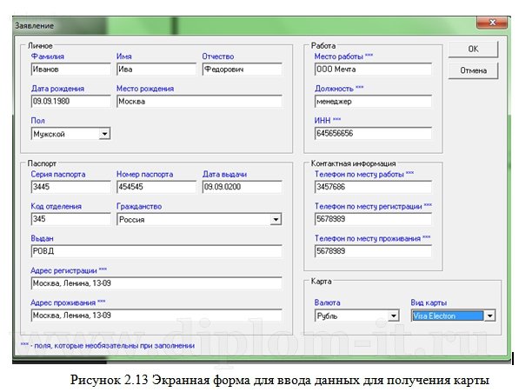This screenshot has height=392, width=532.
Task: Click the Отчество field with Федорович
Action: click(x=243, y=70)
